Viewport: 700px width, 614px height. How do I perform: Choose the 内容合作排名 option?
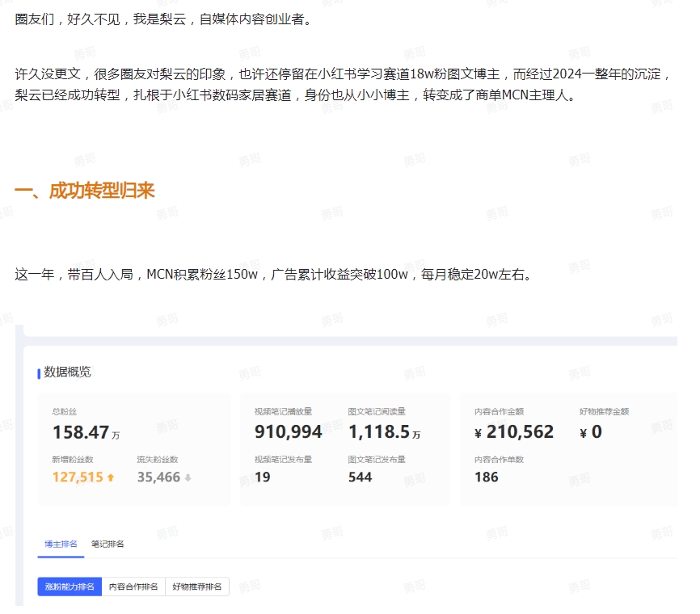[133, 587]
